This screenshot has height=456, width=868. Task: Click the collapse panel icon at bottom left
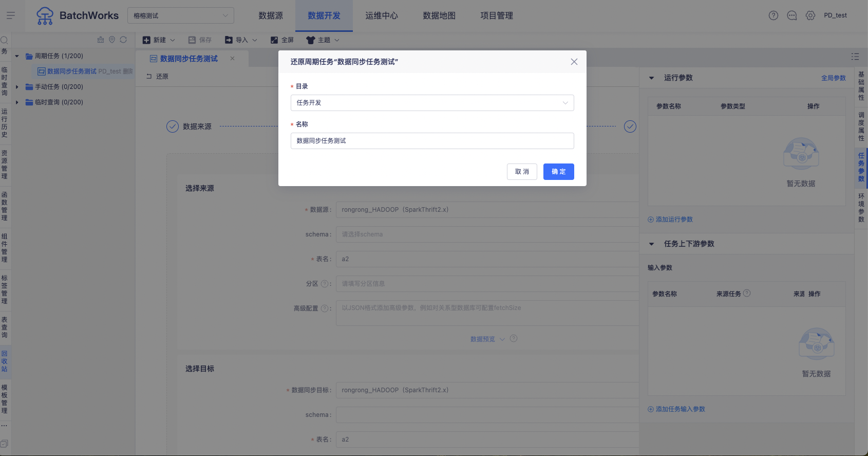[4, 444]
